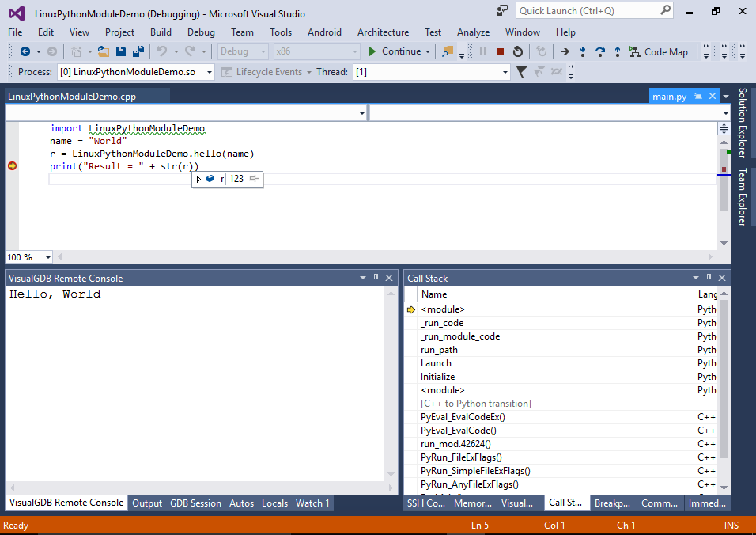Viewport: 756px width, 535px height.
Task: Toggle auto-hide pin on VisualGDB Remote Console
Action: pos(376,278)
